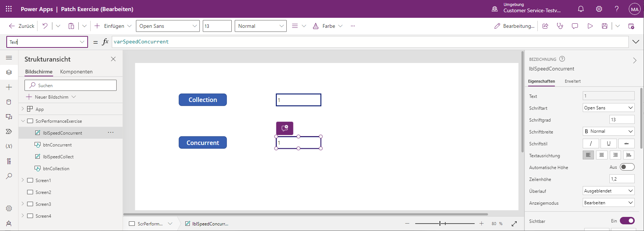Open the comments icon in toolbar
This screenshot has height=231, width=644.
[x=575, y=26]
